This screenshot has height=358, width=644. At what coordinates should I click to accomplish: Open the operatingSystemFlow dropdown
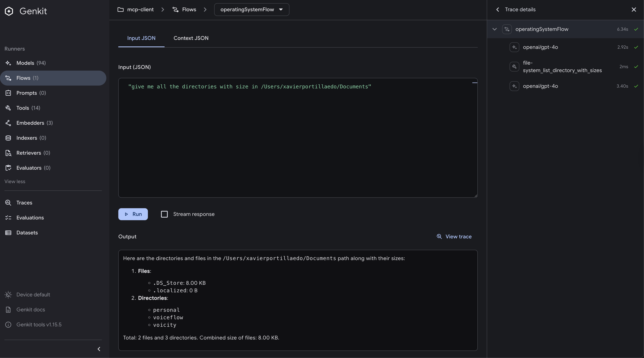point(251,10)
